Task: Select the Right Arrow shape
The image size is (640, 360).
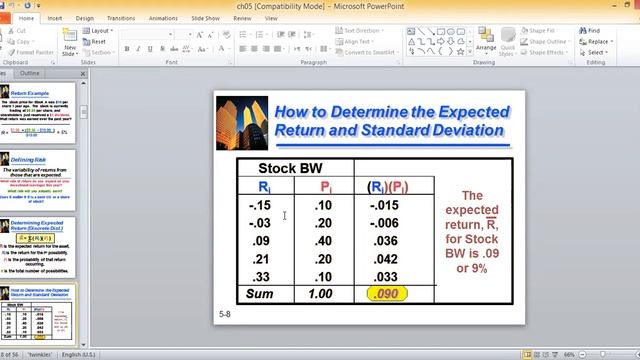Action: [441, 42]
